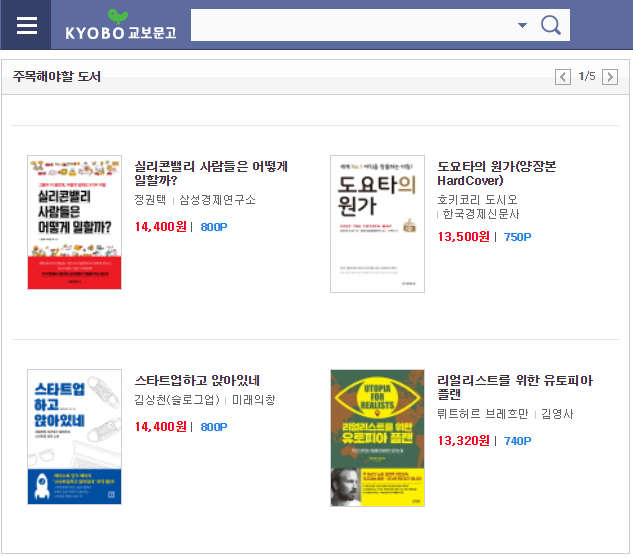Click price 13,500원
The height and width of the screenshot is (557, 633).
click(463, 237)
